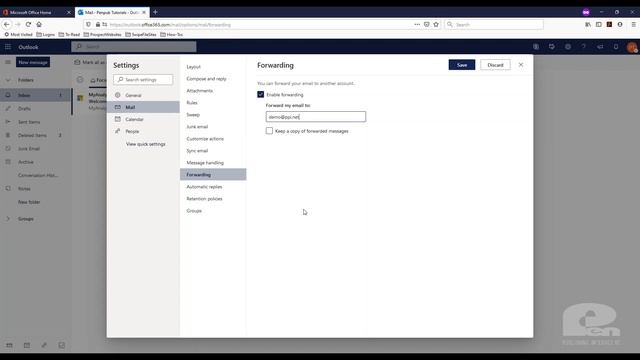Collapse navigation pane with hamburger icon
The height and width of the screenshot is (360, 640).
[x=8, y=62]
